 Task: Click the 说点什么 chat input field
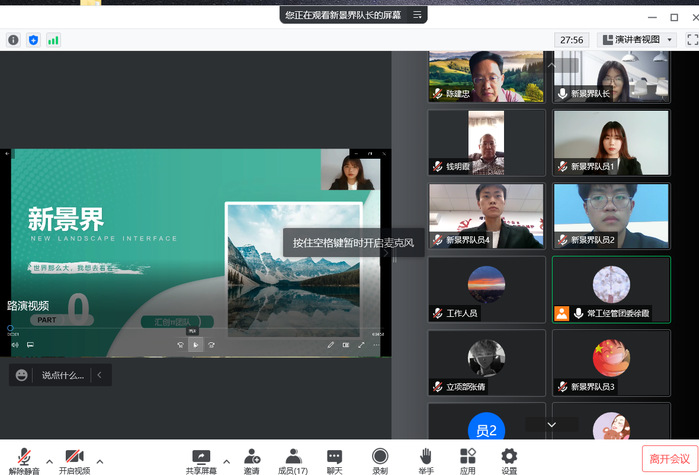62,375
